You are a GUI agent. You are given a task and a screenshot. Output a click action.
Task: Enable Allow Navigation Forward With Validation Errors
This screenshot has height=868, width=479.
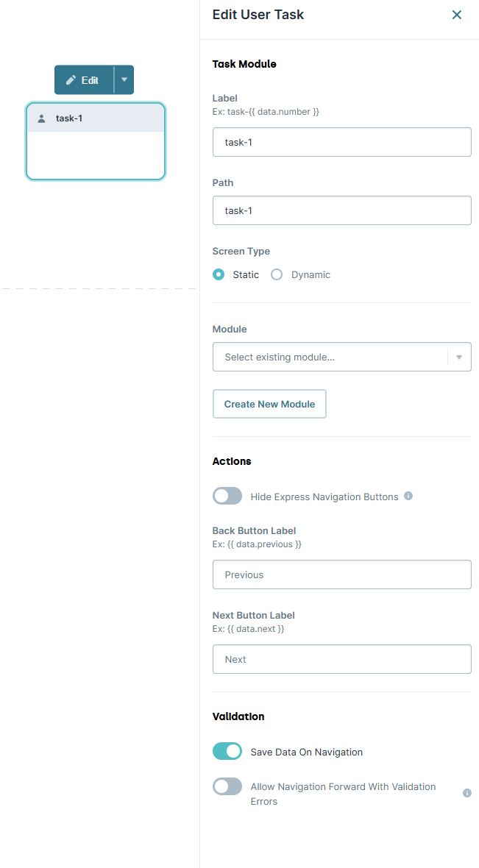click(227, 786)
